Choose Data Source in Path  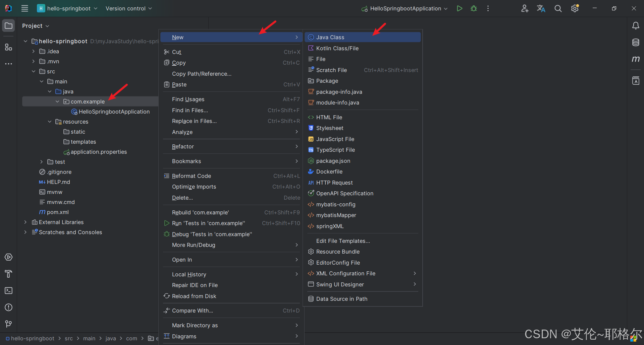point(363,299)
